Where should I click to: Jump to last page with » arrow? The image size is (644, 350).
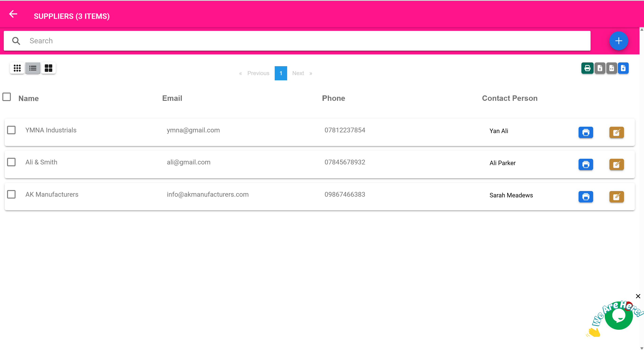pyautogui.click(x=311, y=73)
